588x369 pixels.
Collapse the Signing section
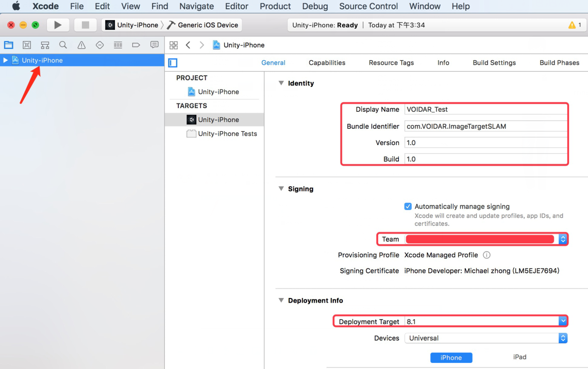pyautogui.click(x=281, y=189)
